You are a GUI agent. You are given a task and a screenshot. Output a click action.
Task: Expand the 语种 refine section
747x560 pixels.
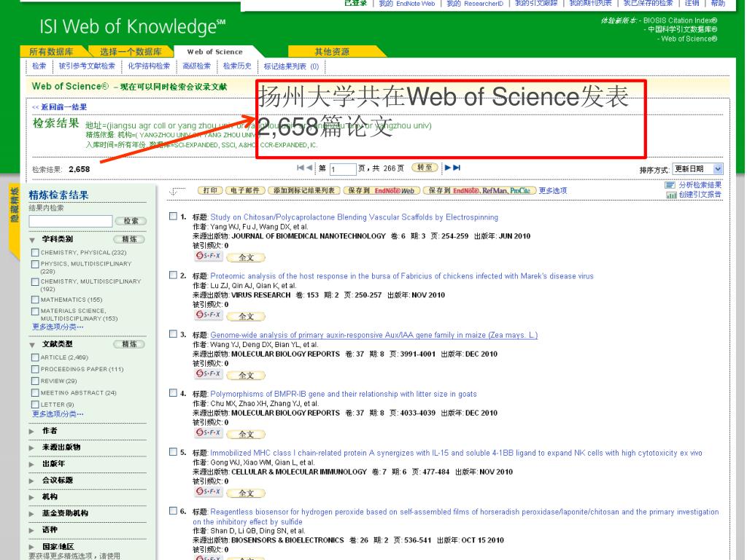32,531
